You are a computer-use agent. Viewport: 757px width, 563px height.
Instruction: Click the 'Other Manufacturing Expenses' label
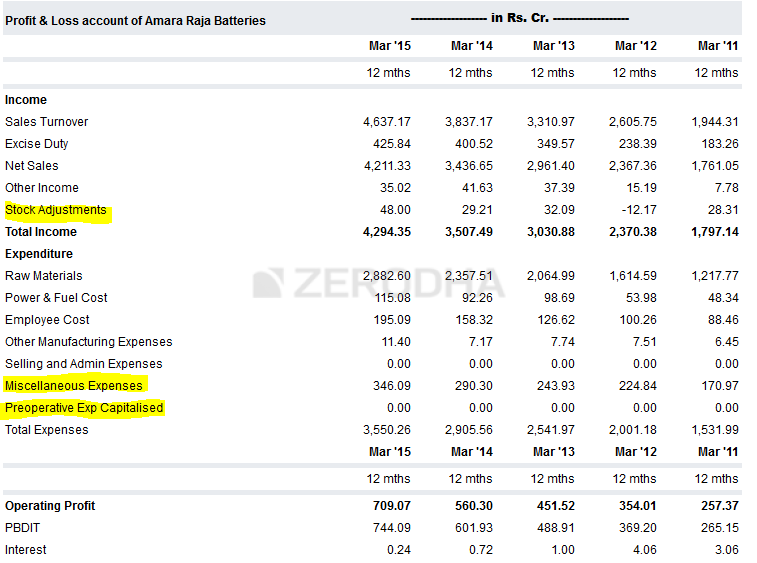point(88,342)
